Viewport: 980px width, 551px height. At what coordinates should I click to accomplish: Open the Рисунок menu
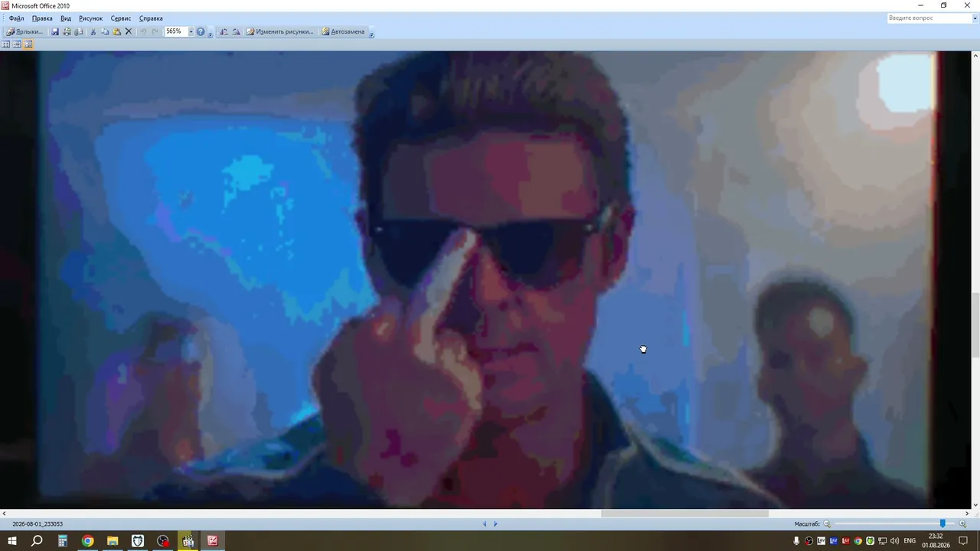point(90,18)
